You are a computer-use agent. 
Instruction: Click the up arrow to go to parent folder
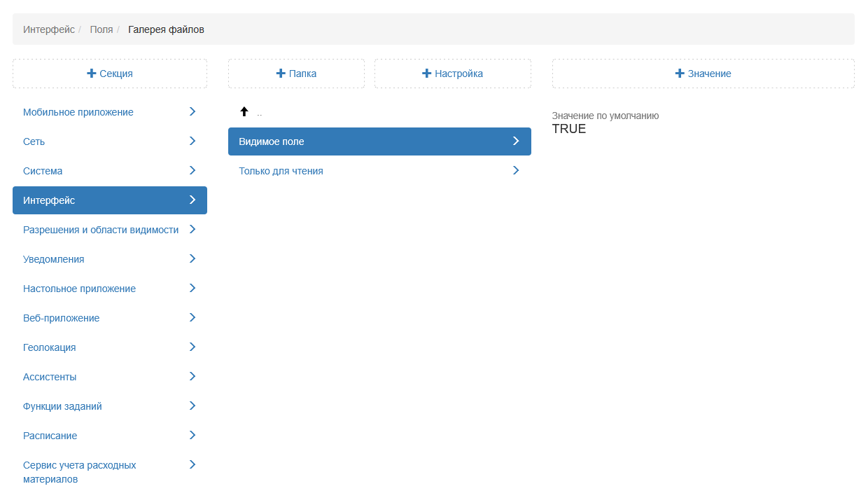point(244,112)
